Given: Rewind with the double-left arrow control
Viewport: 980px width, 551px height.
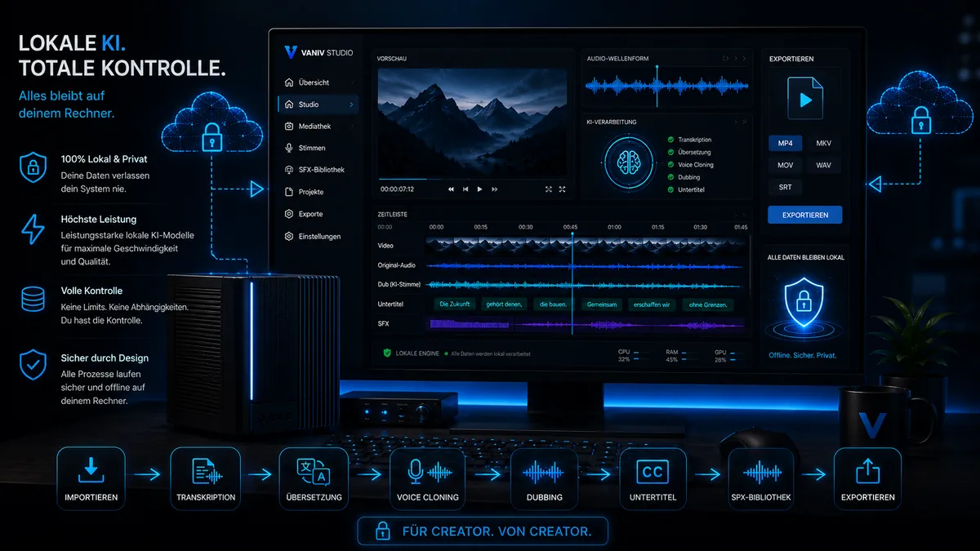Looking at the screenshot, I should click(x=451, y=189).
